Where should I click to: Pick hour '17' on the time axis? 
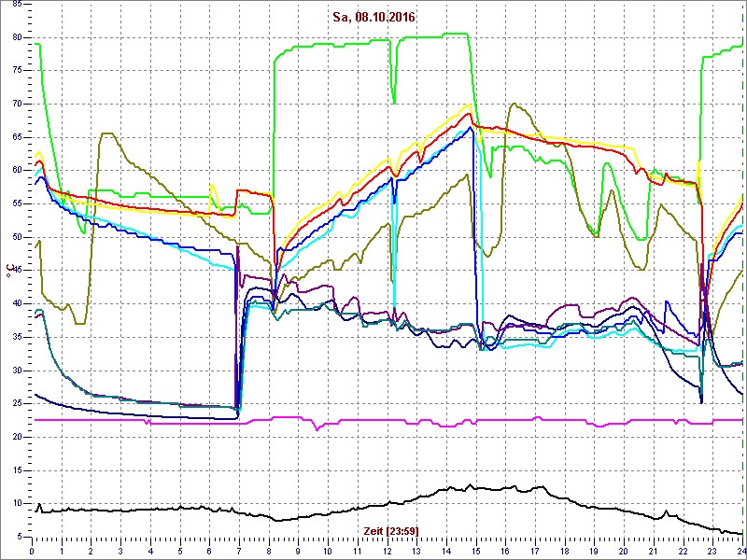[536, 551]
